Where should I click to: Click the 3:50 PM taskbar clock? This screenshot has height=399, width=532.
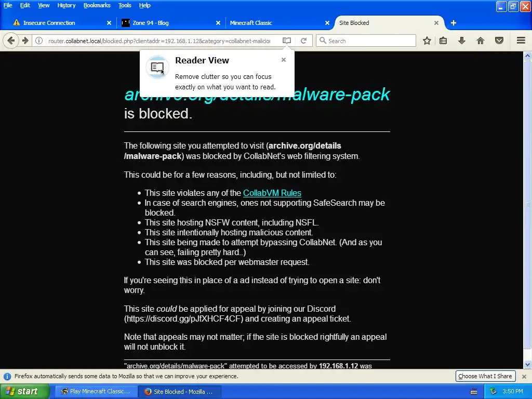click(x=513, y=392)
